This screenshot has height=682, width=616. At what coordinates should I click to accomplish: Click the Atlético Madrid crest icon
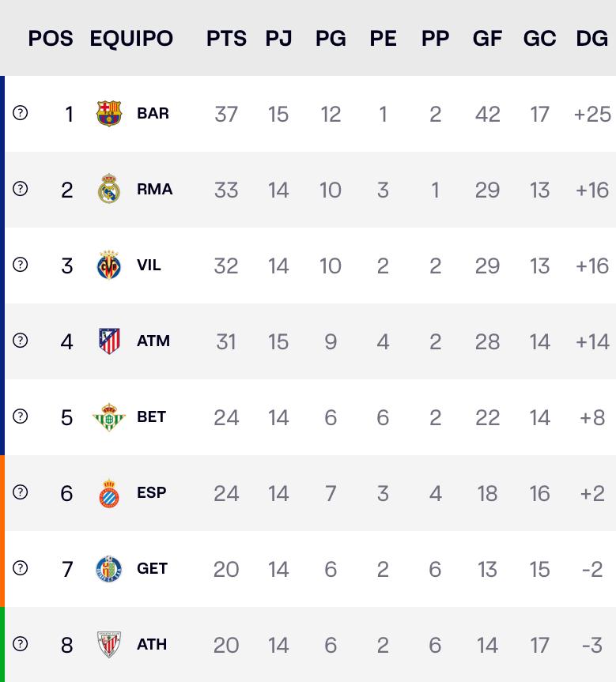click(109, 341)
